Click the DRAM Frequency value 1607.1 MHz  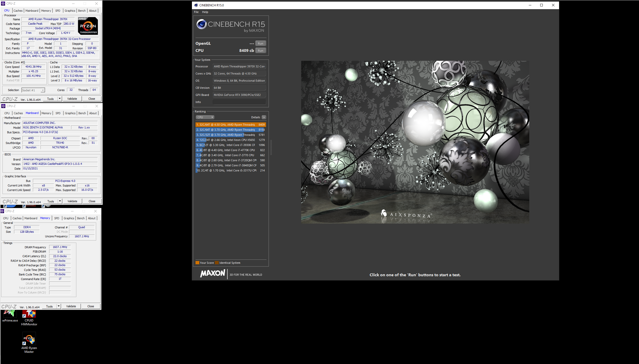coord(60,247)
